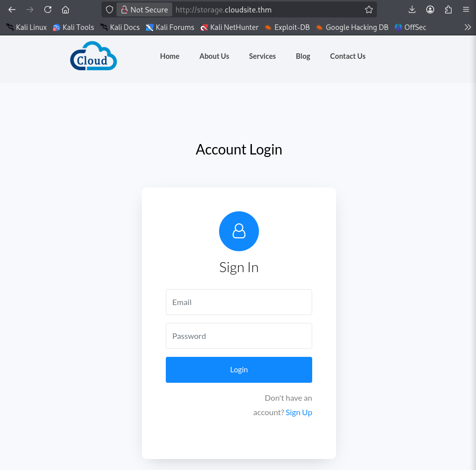
Task: Open the Firefox account menu
Action: click(x=430, y=10)
